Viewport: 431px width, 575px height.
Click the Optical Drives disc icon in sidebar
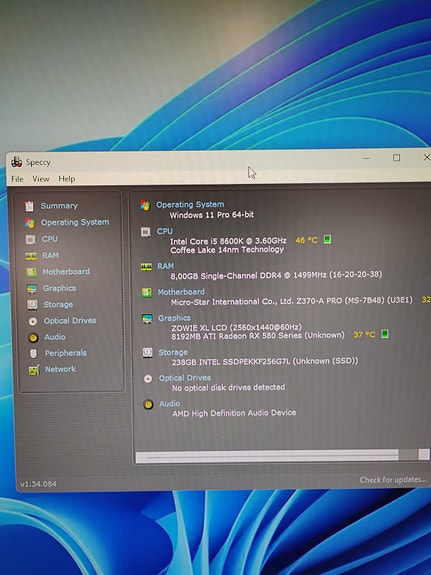pos(33,321)
